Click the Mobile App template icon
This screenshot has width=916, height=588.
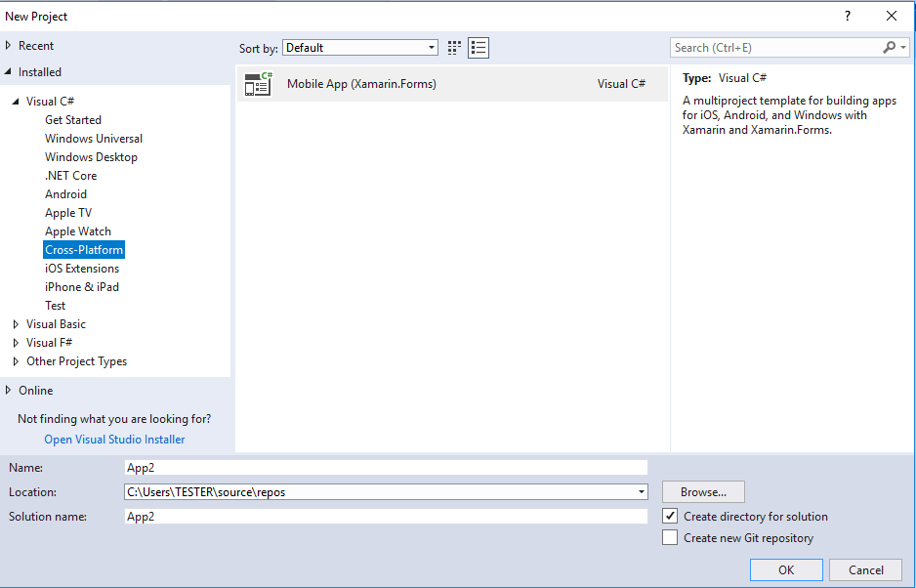(258, 84)
